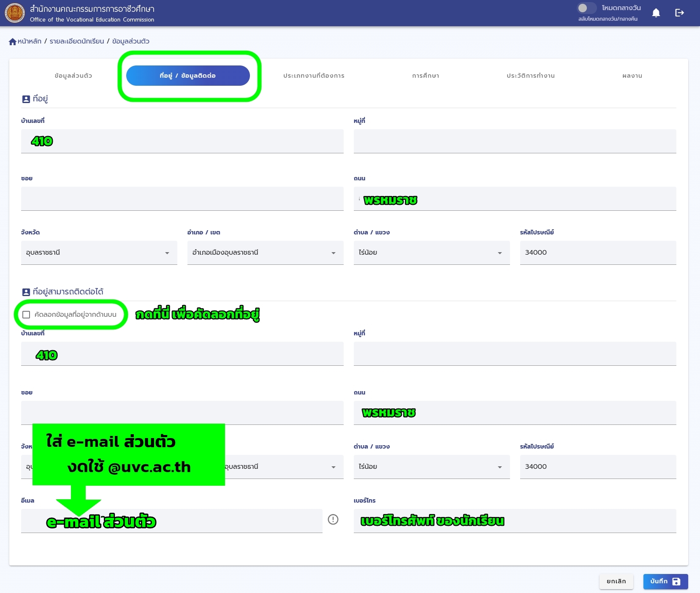Open the first อำเภอ / เขต dropdown
The width and height of the screenshot is (700, 593).
point(266,253)
